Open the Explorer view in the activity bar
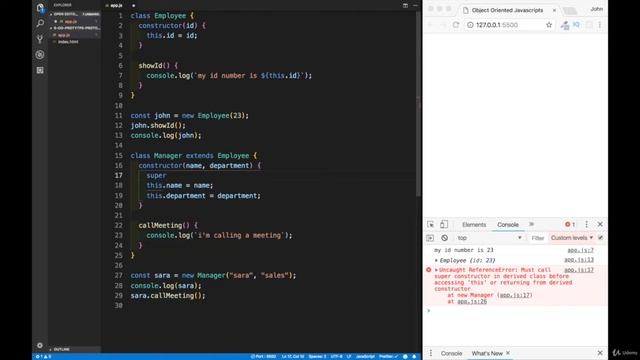Image resolution: width=640 pixels, height=360 pixels. pyautogui.click(x=40, y=8)
